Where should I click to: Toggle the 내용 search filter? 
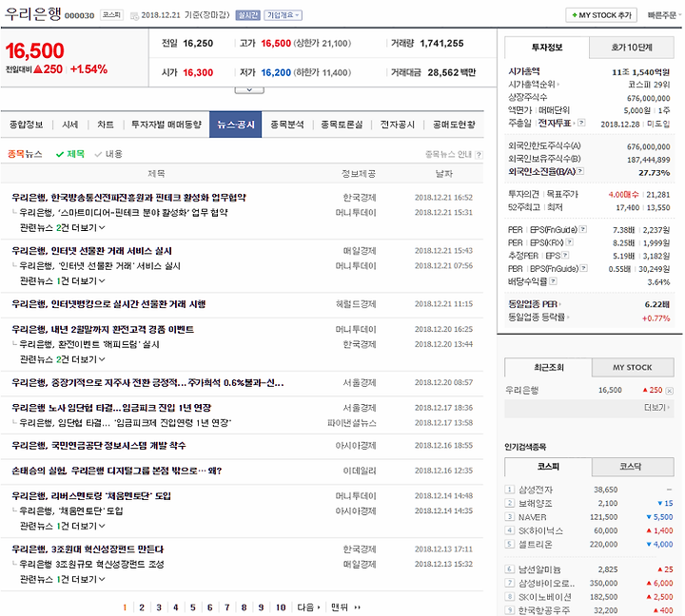[108, 154]
